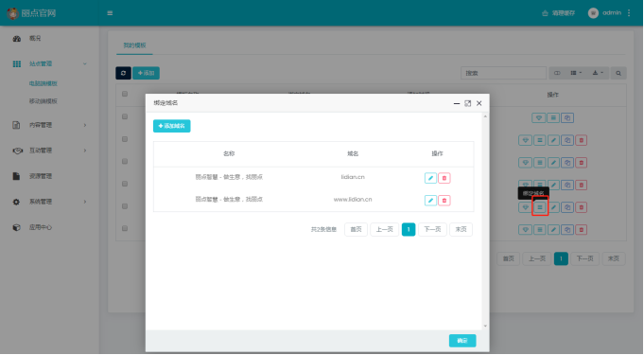Click 下一页 in the background table pagination
The height and width of the screenshot is (355, 644).
point(584,258)
